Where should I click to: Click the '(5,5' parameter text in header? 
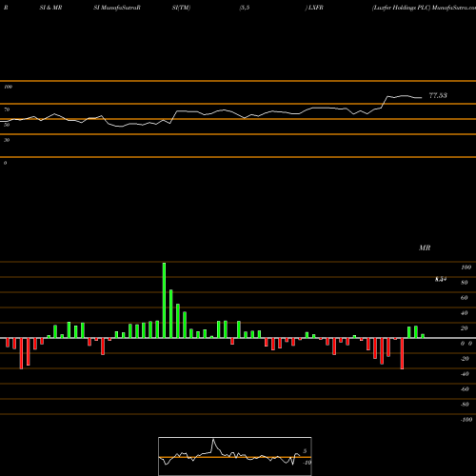(245, 8)
